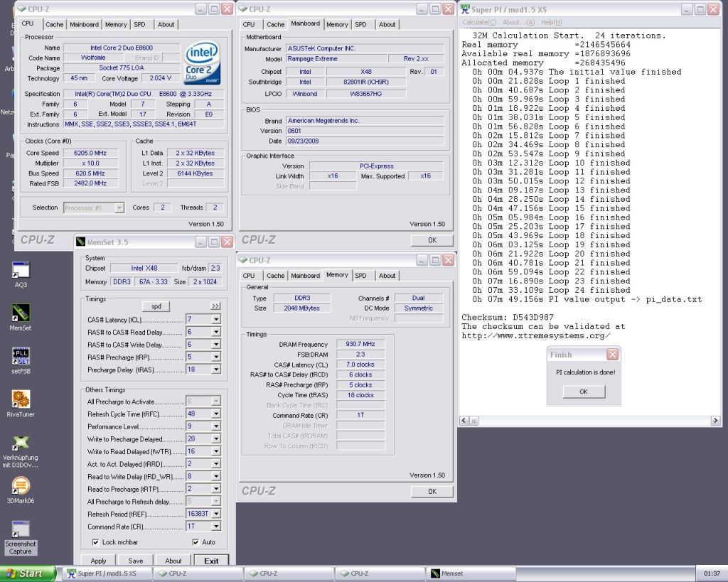Image resolution: width=728 pixels, height=582 pixels.
Task: Open the About menu in Super PI
Action: (518, 22)
